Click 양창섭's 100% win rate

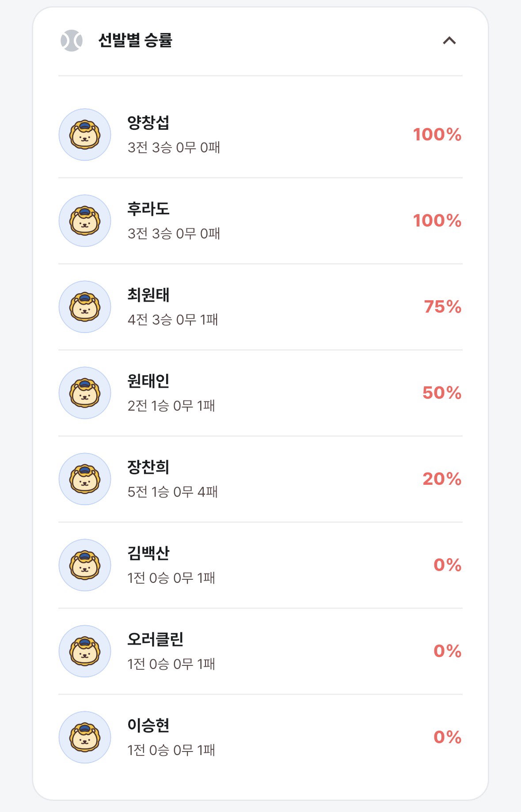(x=437, y=135)
